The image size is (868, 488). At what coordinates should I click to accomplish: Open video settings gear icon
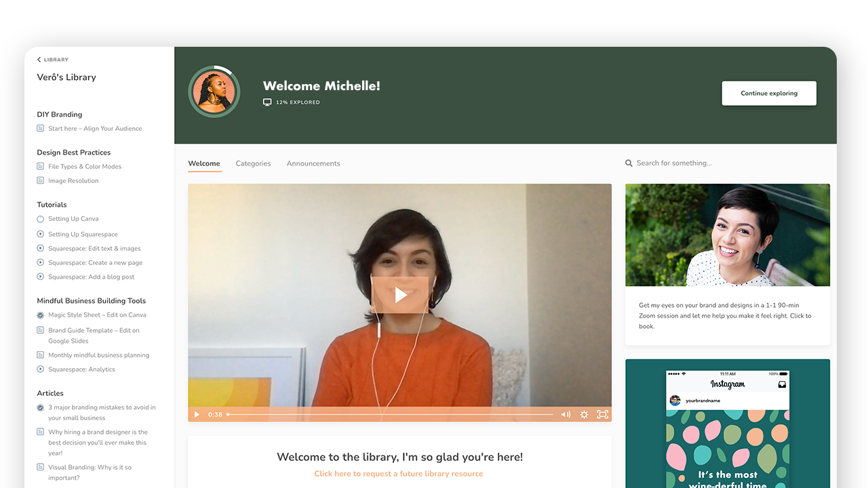click(584, 415)
